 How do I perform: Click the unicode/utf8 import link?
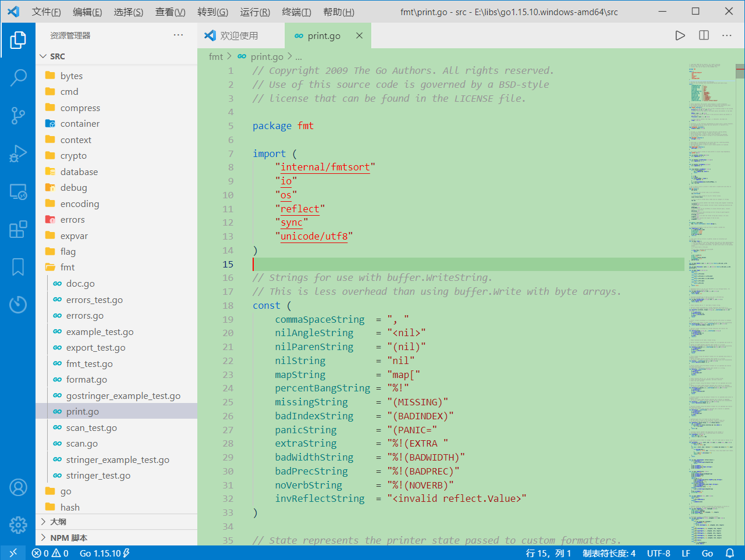coord(314,237)
